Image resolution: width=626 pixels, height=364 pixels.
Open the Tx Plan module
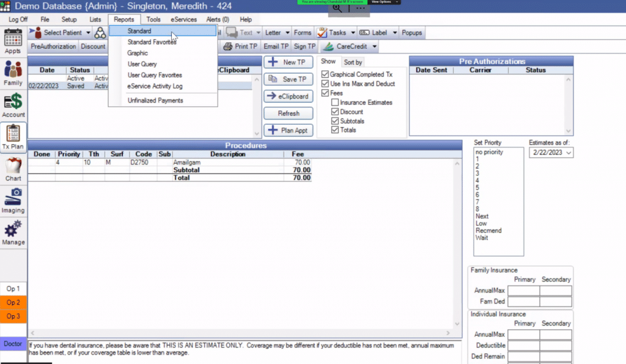[13, 137]
